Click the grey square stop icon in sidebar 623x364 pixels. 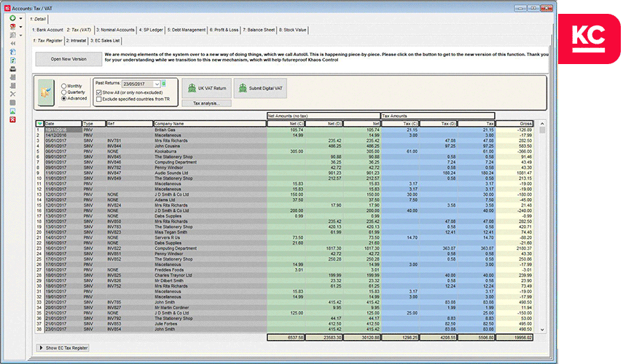(x=12, y=103)
